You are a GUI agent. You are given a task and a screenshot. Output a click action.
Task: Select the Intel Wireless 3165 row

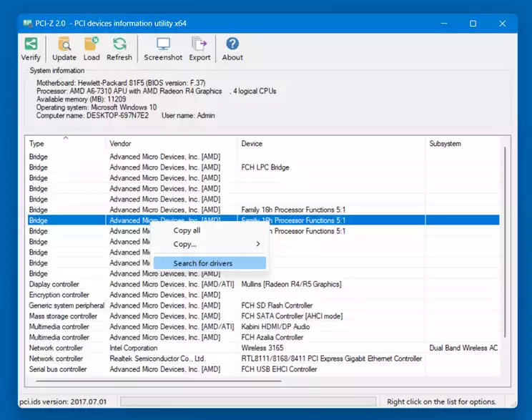point(263,348)
